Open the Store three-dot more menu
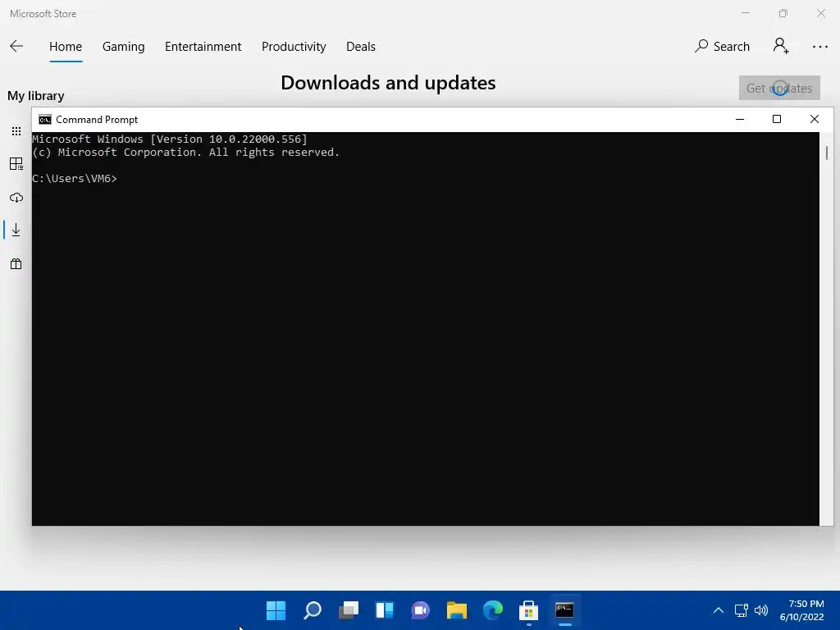This screenshot has width=840, height=630. (819, 47)
